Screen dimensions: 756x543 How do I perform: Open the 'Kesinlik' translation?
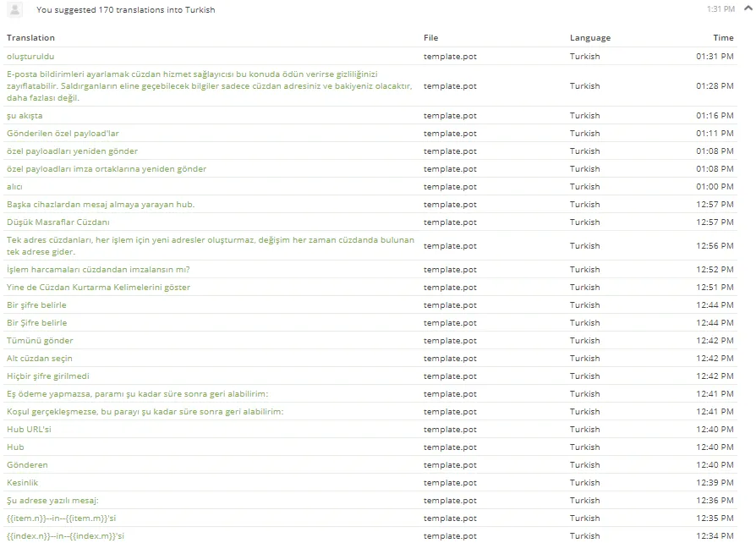click(22, 483)
